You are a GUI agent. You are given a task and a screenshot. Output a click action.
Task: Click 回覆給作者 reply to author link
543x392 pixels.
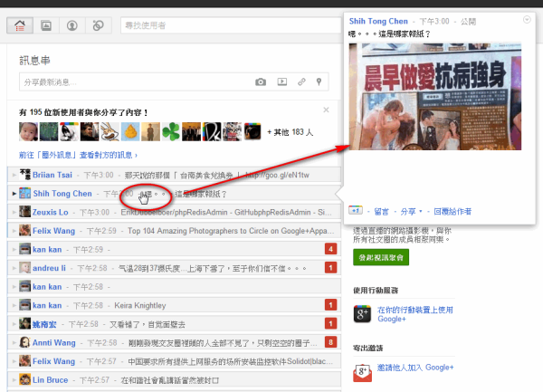point(452,212)
